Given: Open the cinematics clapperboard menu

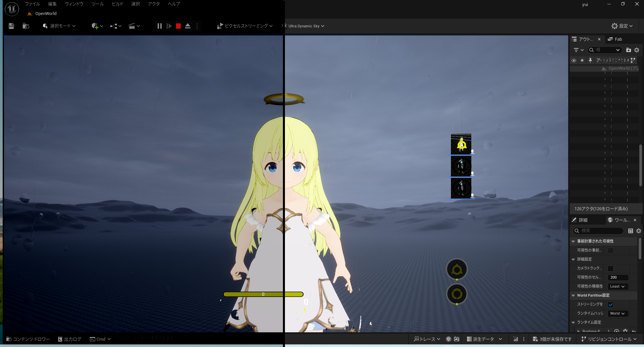Looking at the screenshot, I should click(x=134, y=26).
